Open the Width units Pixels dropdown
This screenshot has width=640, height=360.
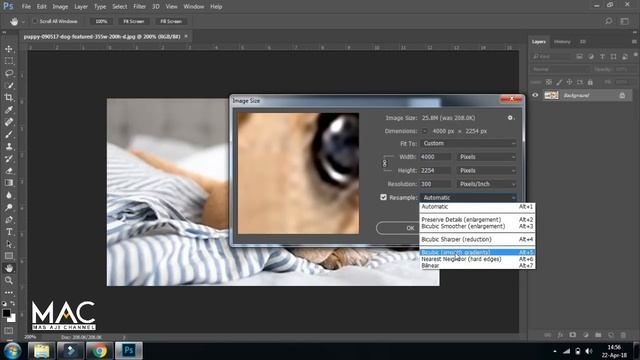coord(487,157)
